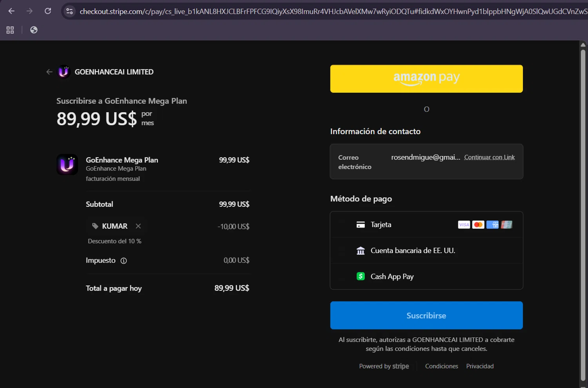Click the blue Suscribirse button

[426, 315]
